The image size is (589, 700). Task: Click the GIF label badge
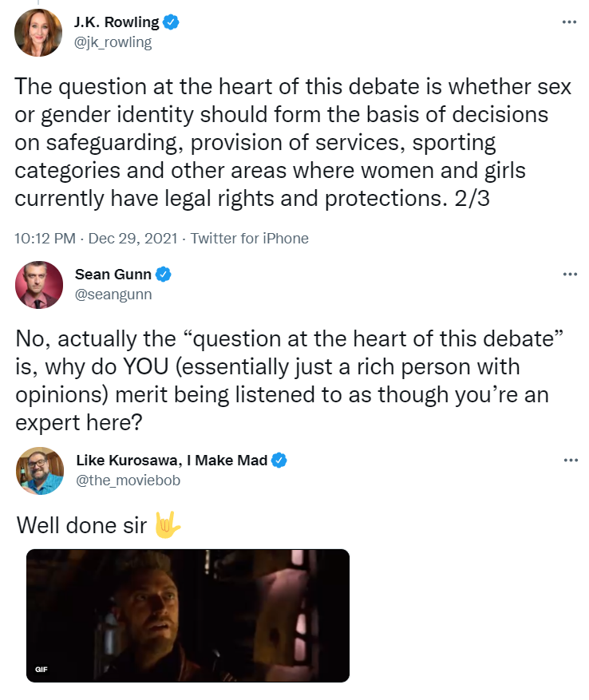(41, 669)
